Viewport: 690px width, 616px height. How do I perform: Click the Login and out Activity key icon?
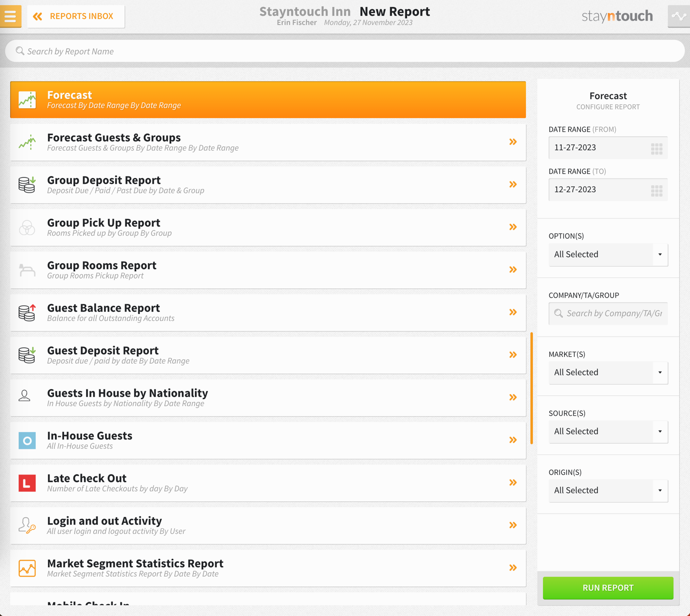[x=27, y=526]
